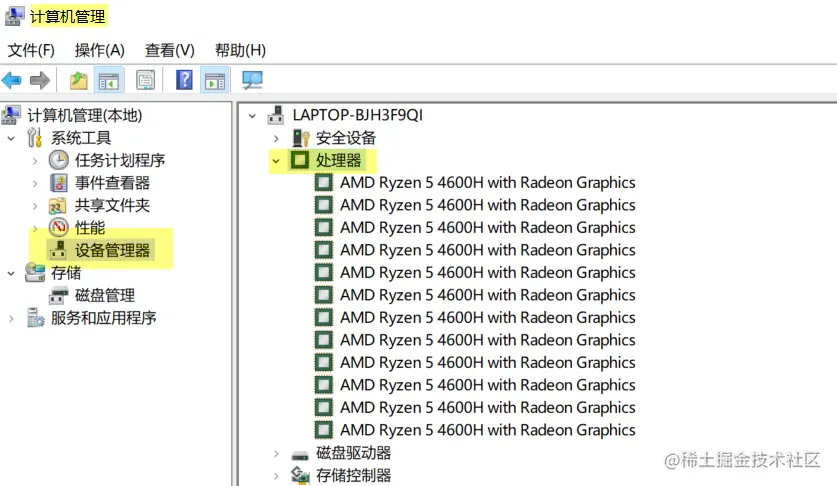Image resolution: width=837 pixels, height=486 pixels.
Task: Expand the 磁盘驱动器 category
Action: [276, 453]
